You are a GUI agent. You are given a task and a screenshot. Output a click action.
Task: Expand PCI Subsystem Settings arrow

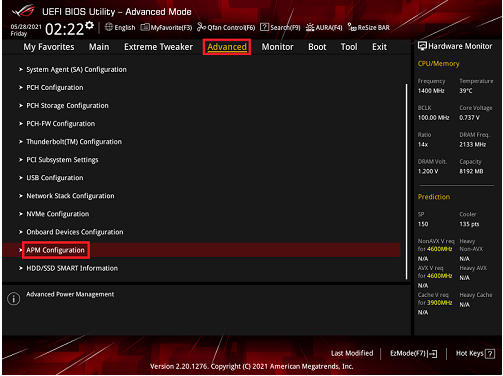(21, 160)
